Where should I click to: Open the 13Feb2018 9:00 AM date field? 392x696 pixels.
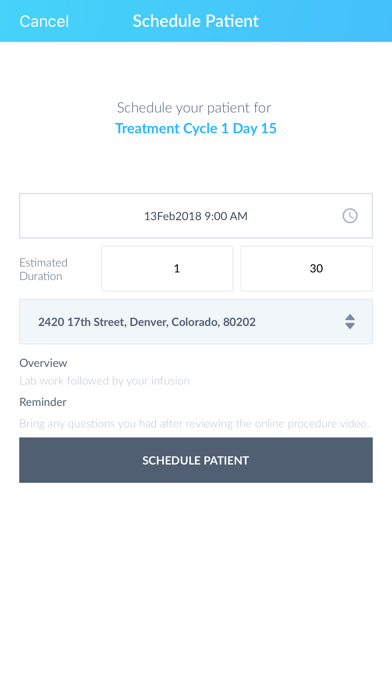pyautogui.click(x=196, y=216)
